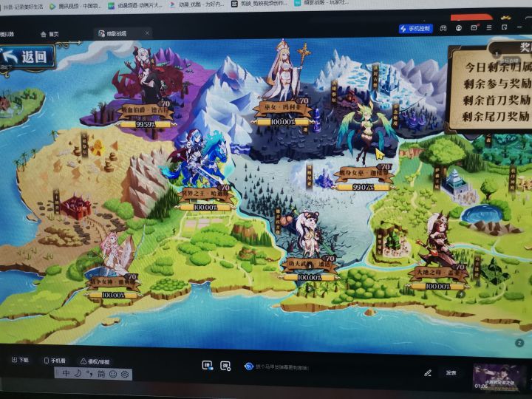Viewport: 532px width, 399px height.
Task: Toggle IME punctuation mode icon
Action: point(89,374)
